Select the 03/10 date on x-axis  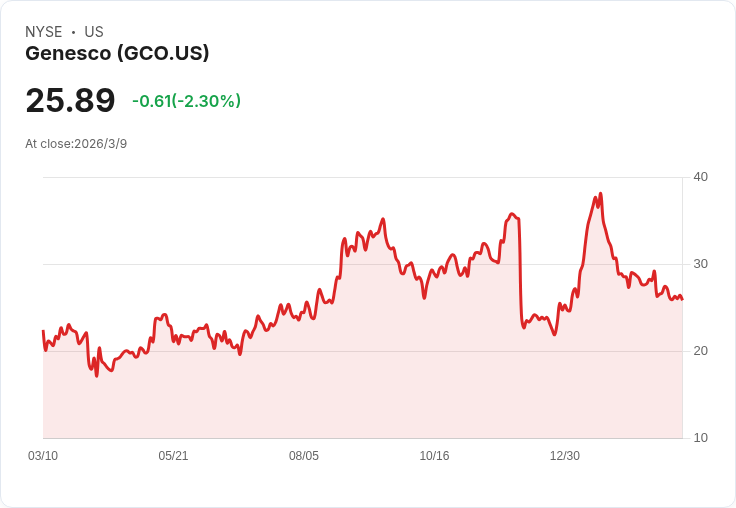(43, 455)
